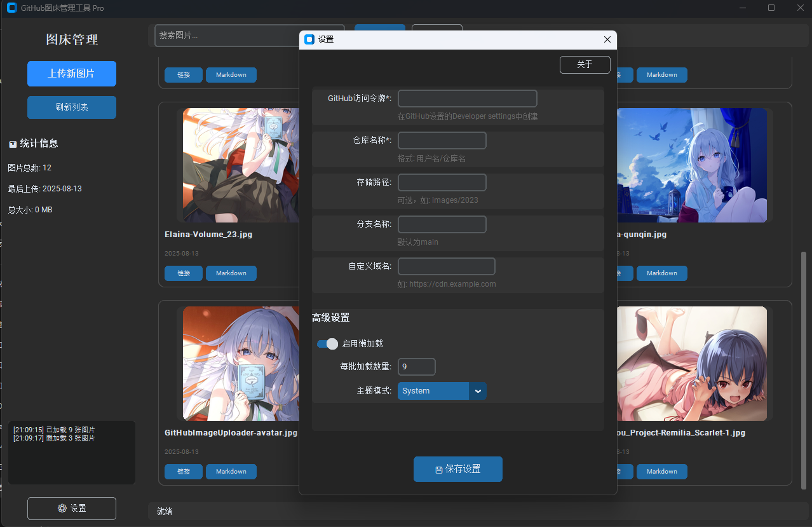Image resolution: width=812 pixels, height=527 pixels.
Task: Click 链接 for GitHubImageUploader-avatar.jpg
Action: 183,472
